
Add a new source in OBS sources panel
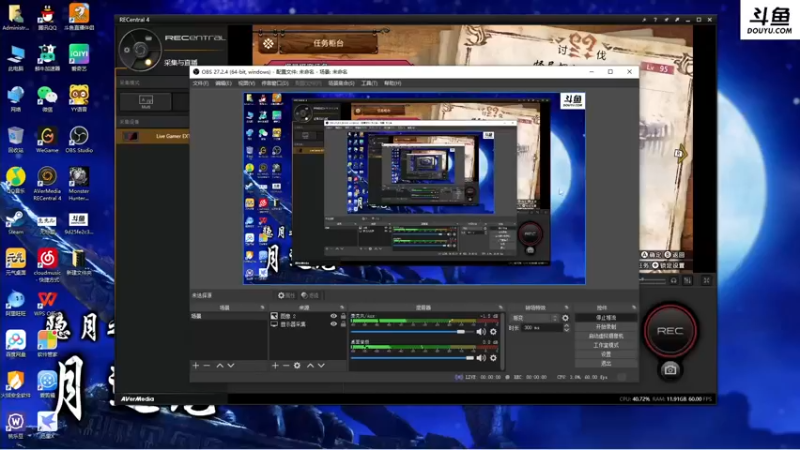point(275,365)
